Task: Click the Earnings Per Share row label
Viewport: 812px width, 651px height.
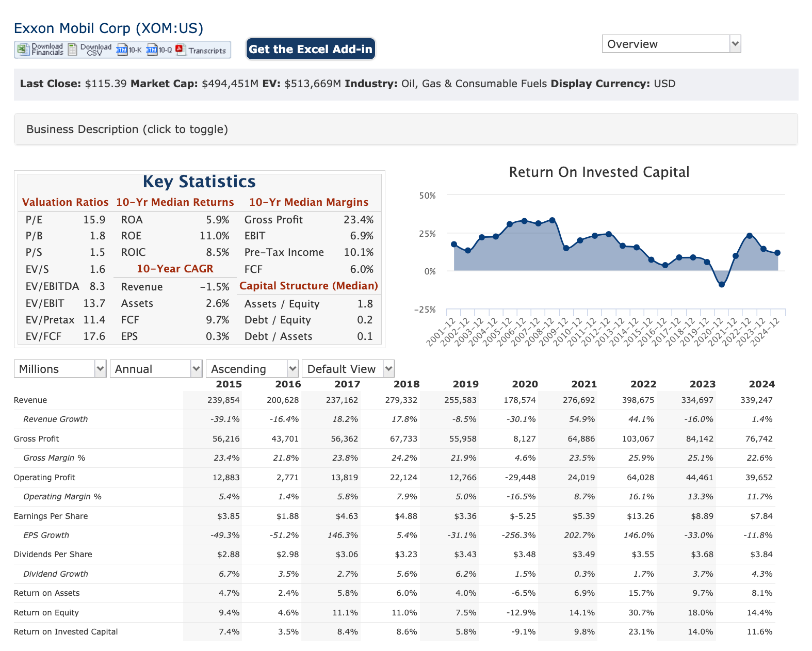Action: click(51, 516)
